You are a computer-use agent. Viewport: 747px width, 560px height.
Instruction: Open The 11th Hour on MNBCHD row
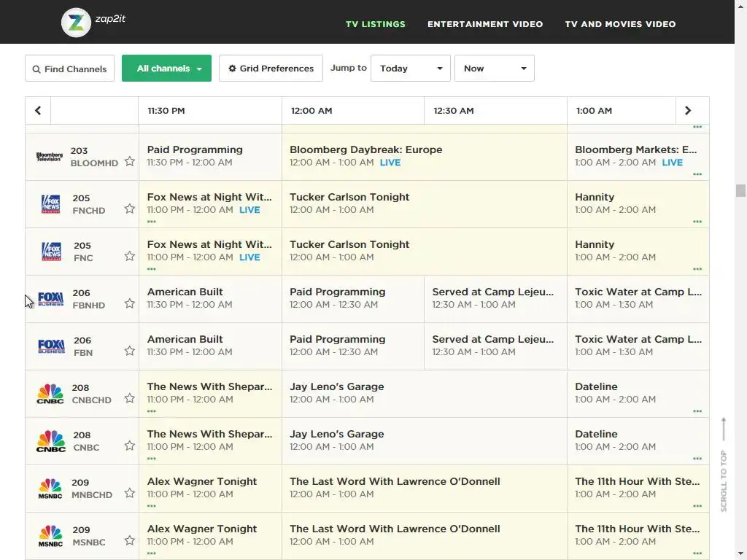638,489
